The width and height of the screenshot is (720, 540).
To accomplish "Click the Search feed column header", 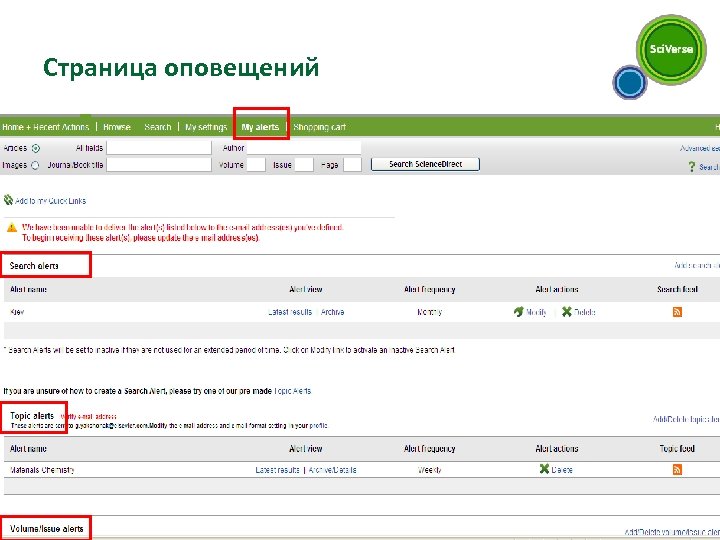I will [x=677, y=289].
